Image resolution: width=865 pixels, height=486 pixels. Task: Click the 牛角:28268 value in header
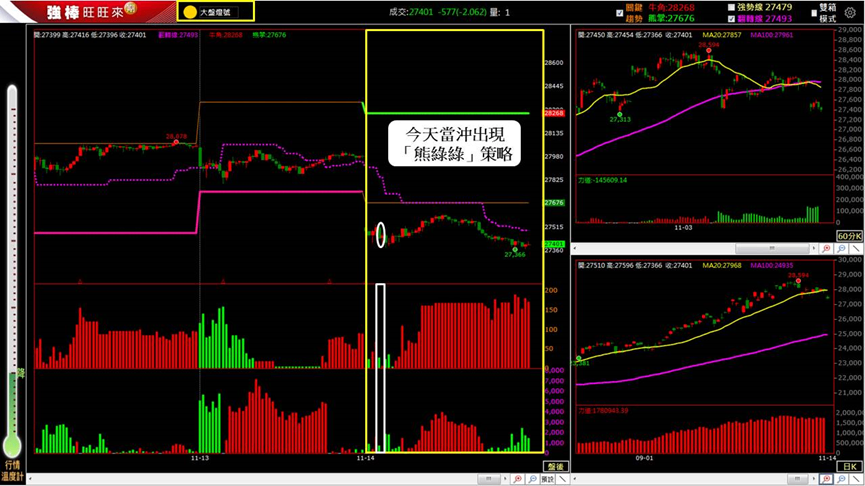coord(671,7)
